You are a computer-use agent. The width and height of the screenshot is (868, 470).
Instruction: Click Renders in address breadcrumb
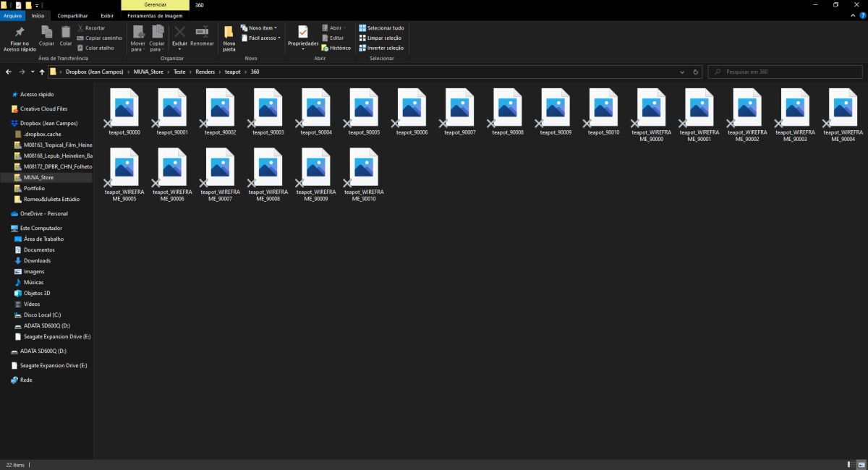[205, 72]
